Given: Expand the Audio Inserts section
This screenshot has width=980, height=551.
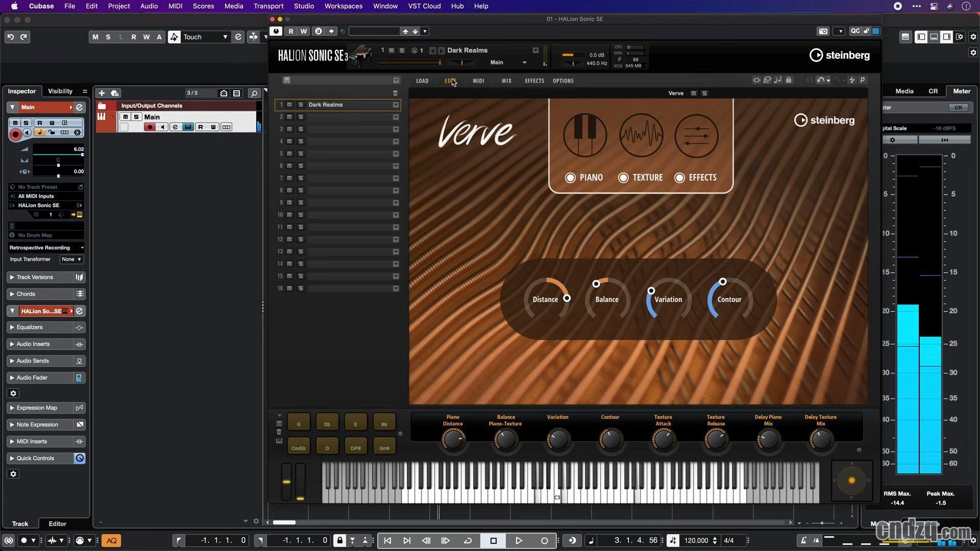Looking at the screenshot, I should (40, 344).
